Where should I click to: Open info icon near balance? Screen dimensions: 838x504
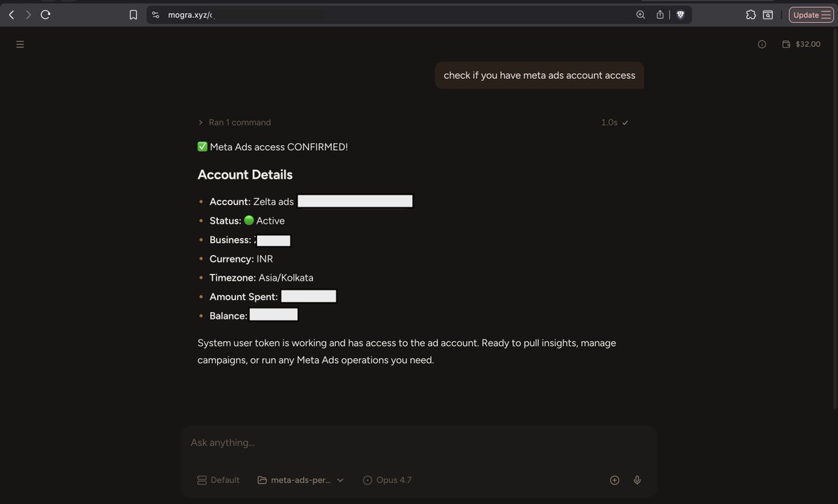coord(762,45)
